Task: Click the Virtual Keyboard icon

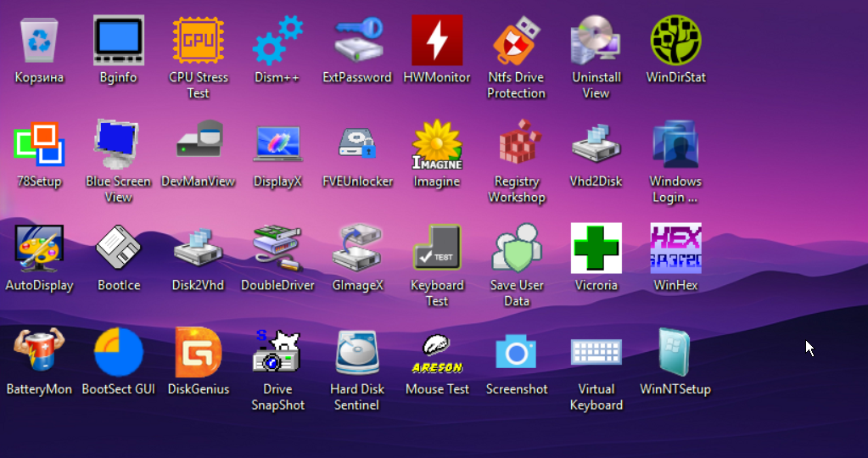Action: click(x=596, y=351)
